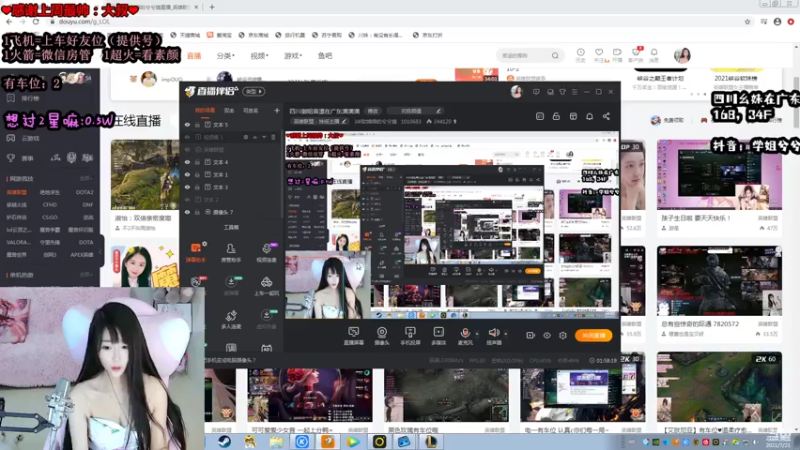Open Steam from the Windows taskbar
The image size is (800, 450).
click(224, 441)
